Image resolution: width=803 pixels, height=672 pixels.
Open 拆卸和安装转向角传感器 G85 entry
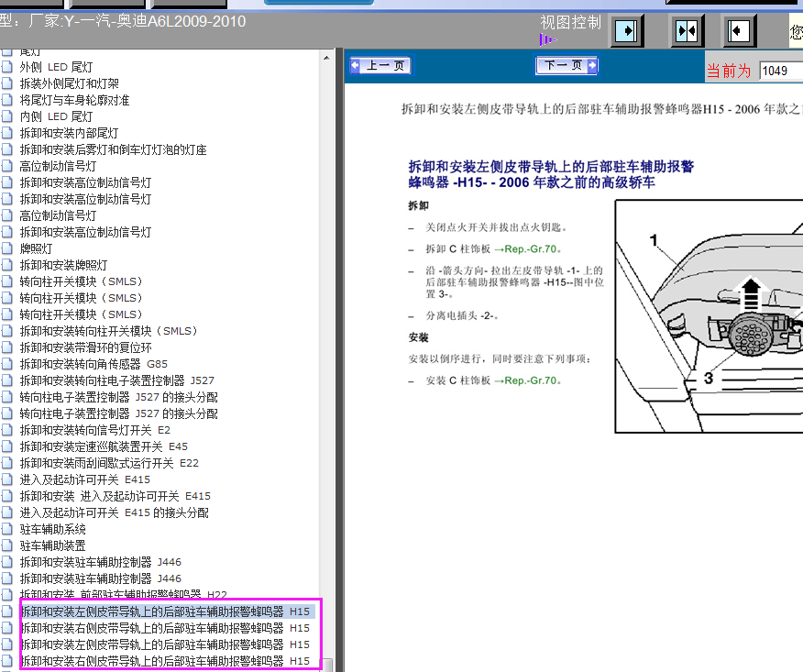coord(93,364)
